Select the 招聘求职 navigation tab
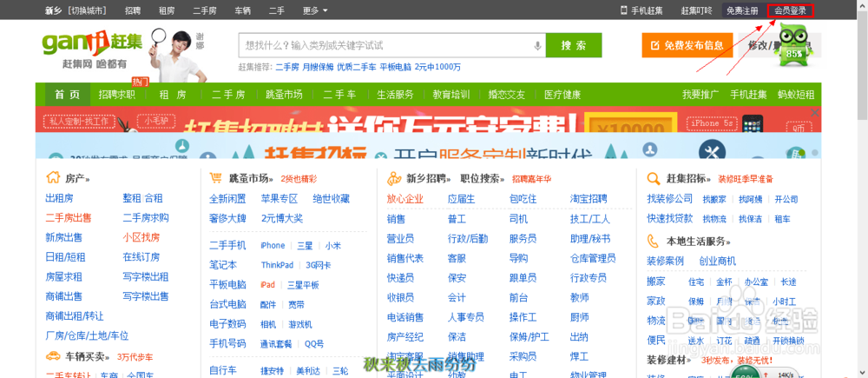The image size is (868, 378). tap(117, 94)
